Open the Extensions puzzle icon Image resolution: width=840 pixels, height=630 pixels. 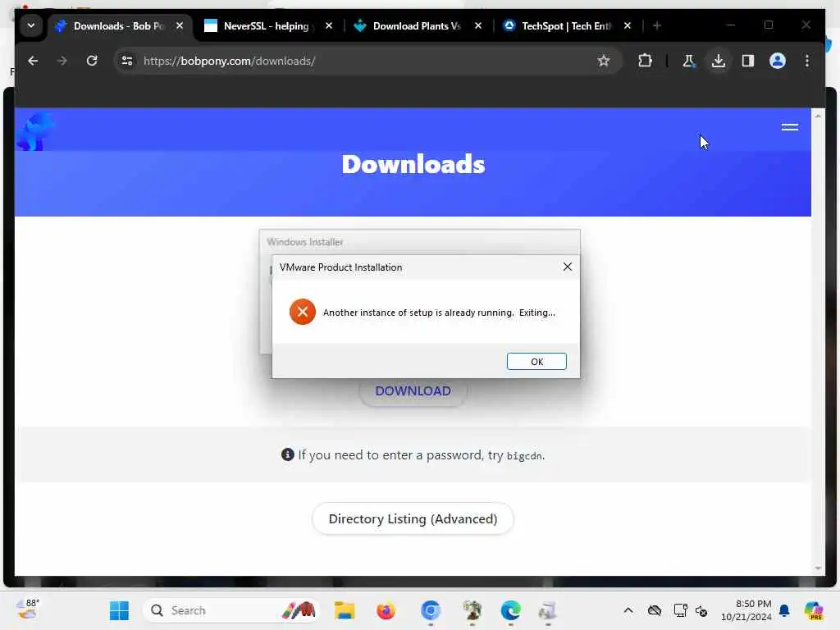click(x=645, y=61)
